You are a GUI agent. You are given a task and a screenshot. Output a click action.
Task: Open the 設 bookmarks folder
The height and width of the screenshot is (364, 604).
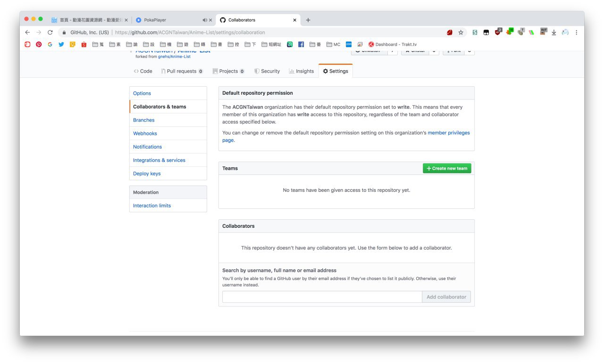(x=149, y=44)
